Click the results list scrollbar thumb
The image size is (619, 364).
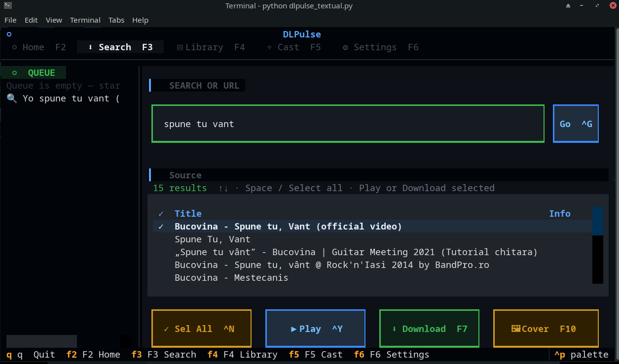click(x=598, y=221)
